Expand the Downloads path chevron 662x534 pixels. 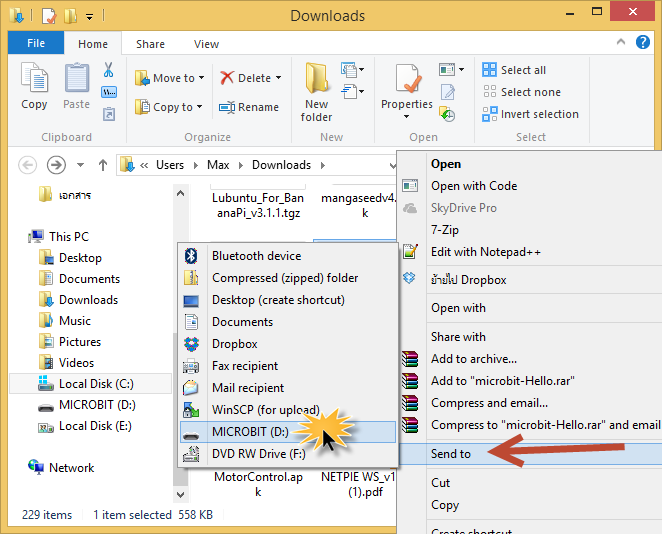pyautogui.click(x=323, y=165)
